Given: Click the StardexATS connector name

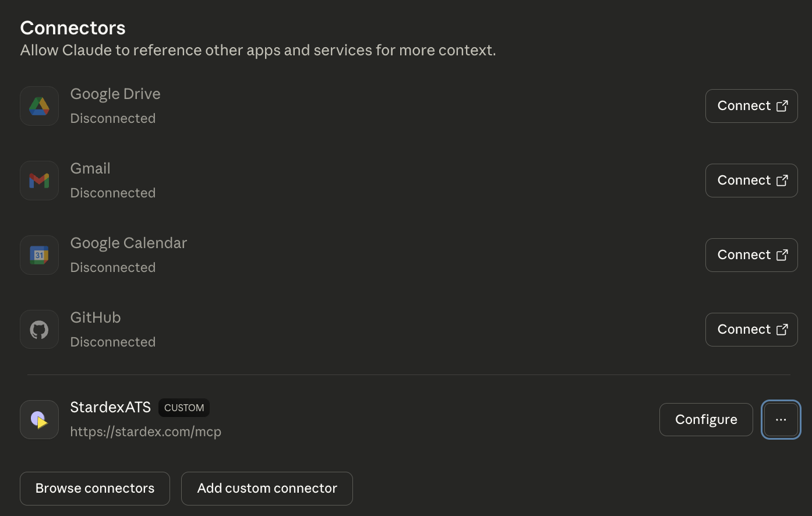Looking at the screenshot, I should point(111,407).
